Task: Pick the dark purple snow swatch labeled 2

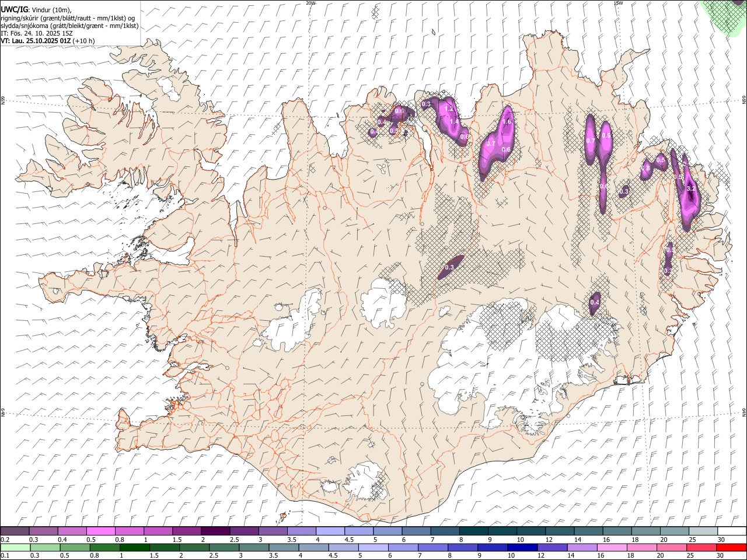Action: [x=215, y=531]
